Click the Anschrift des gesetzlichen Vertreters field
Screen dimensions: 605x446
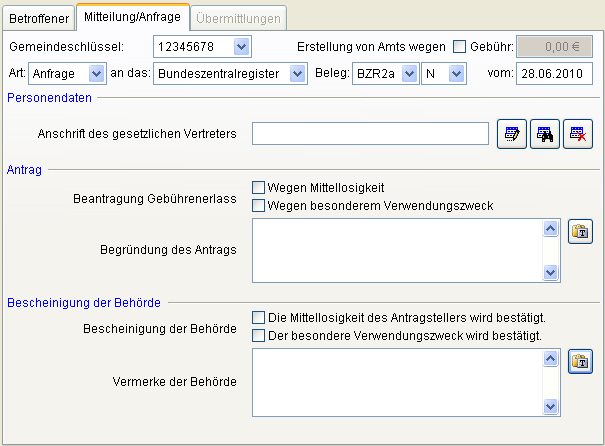tap(369, 133)
